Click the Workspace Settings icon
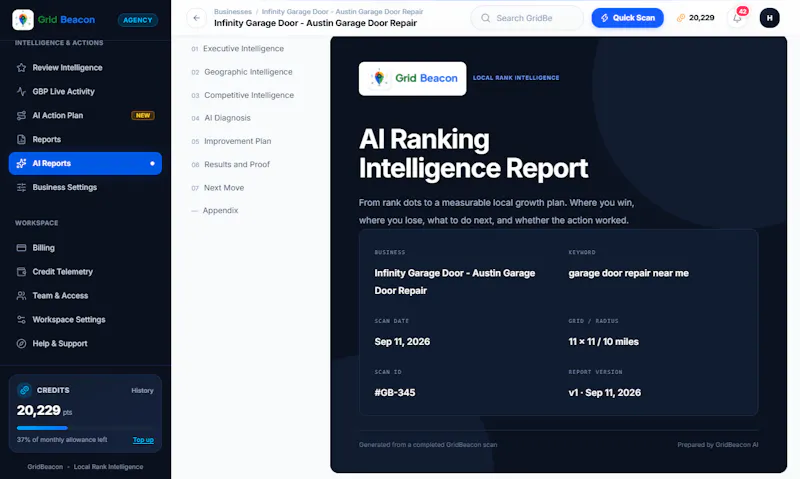The image size is (800, 479). (x=21, y=319)
